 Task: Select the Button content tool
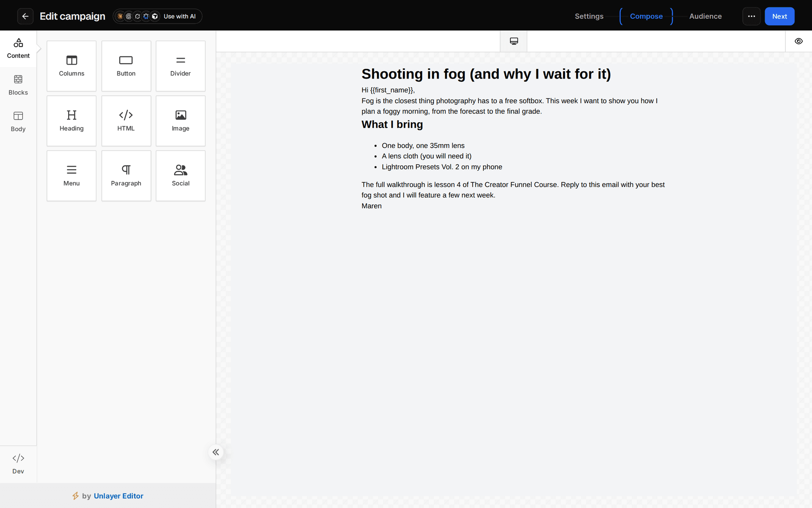tap(126, 66)
